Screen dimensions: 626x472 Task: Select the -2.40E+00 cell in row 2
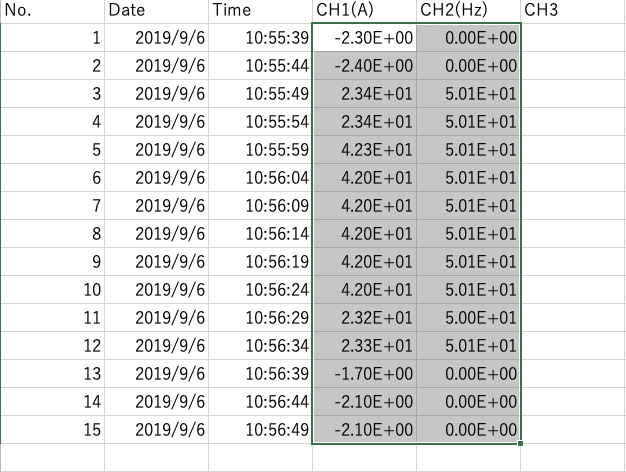tap(364, 65)
